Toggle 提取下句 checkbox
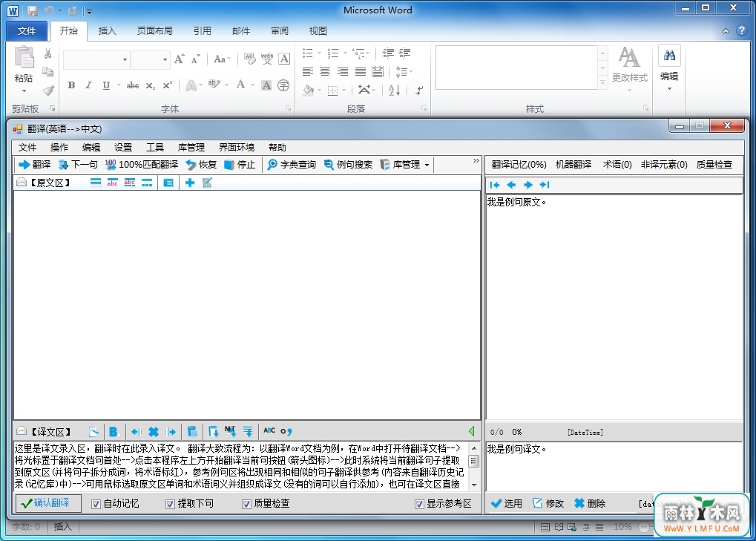Screen dimensions: 756x541 pos(170,505)
